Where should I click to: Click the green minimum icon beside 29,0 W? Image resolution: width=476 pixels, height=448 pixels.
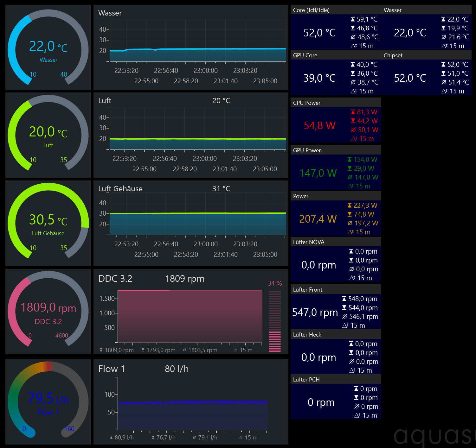350,168
